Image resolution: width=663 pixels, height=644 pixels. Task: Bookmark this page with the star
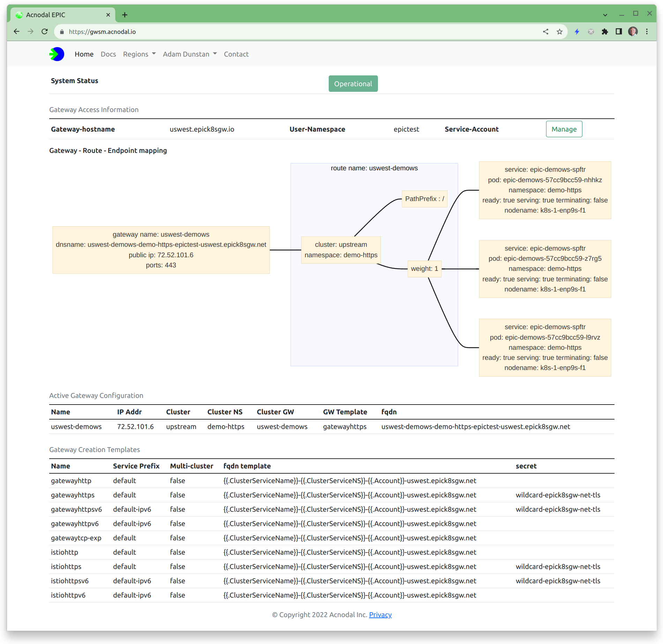560,32
